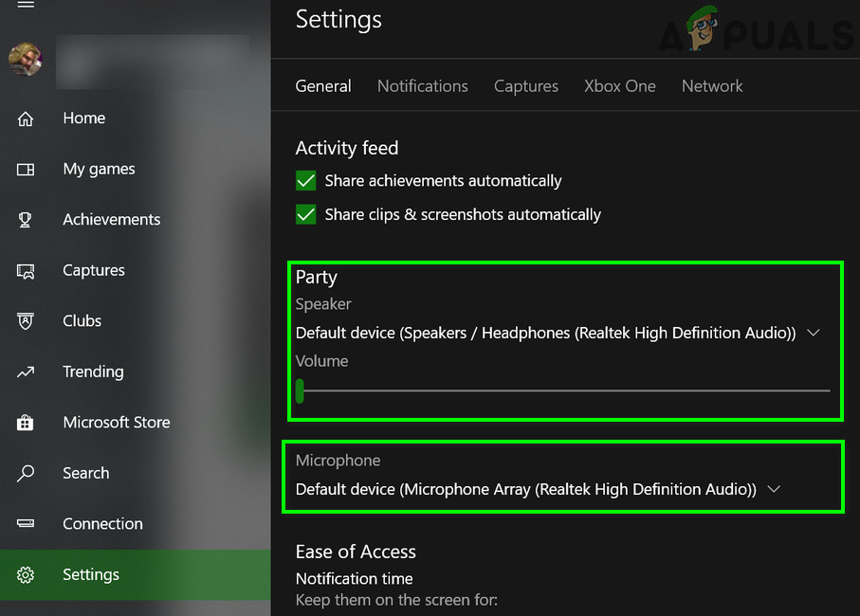Open the Clubs shield icon
860x616 pixels.
tap(26, 321)
